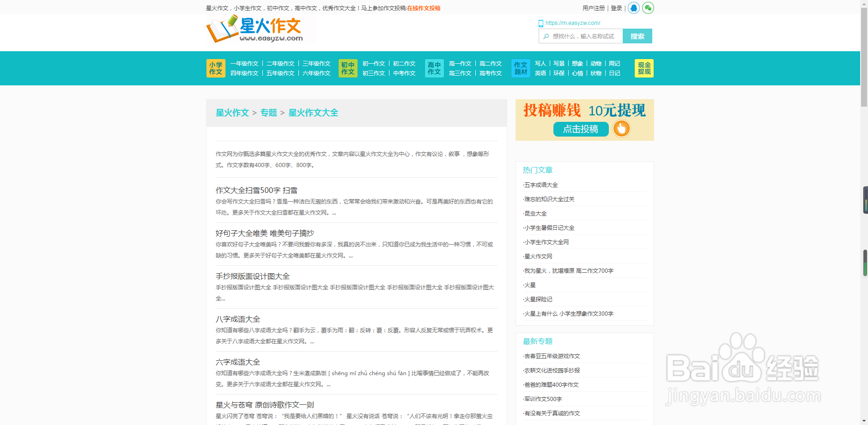Click the 作文题材 badge

click(520, 68)
